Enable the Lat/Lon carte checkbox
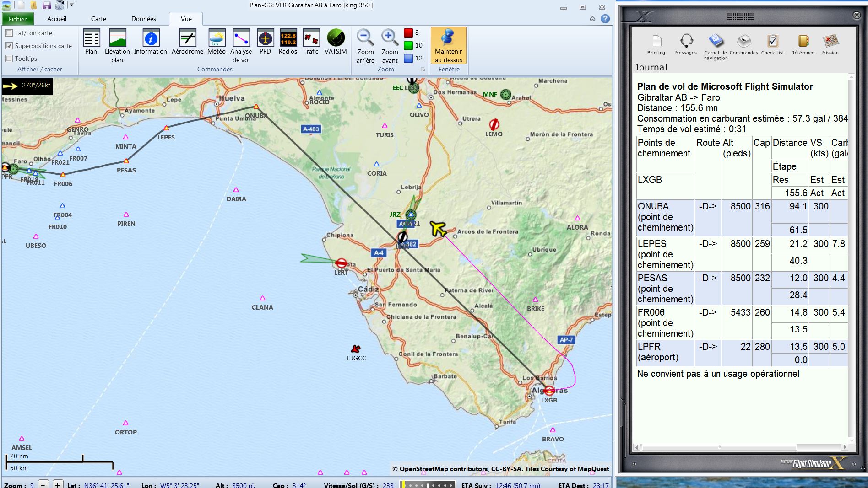Viewport: 868px width, 488px height. click(9, 33)
